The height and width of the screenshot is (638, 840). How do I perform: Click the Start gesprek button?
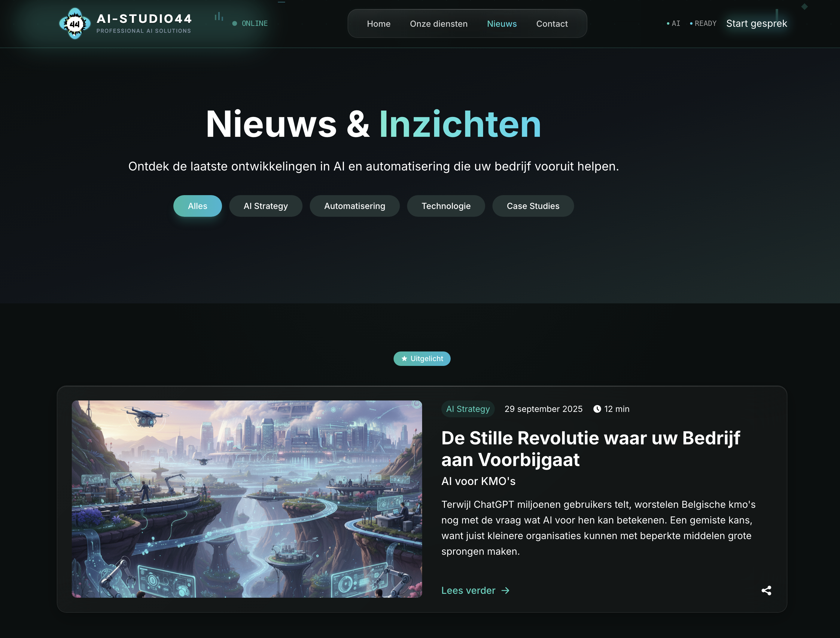point(756,23)
